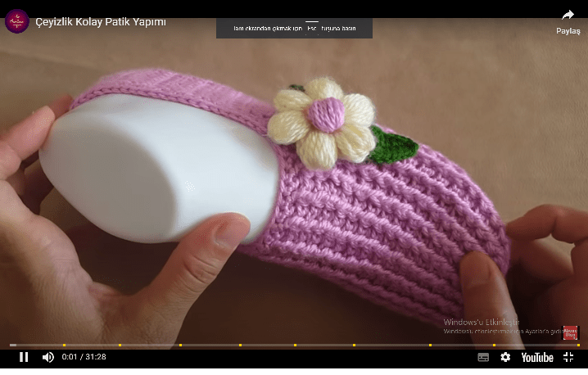Pause the playing video
Image resolution: width=588 pixels, height=375 pixels.
click(24, 357)
